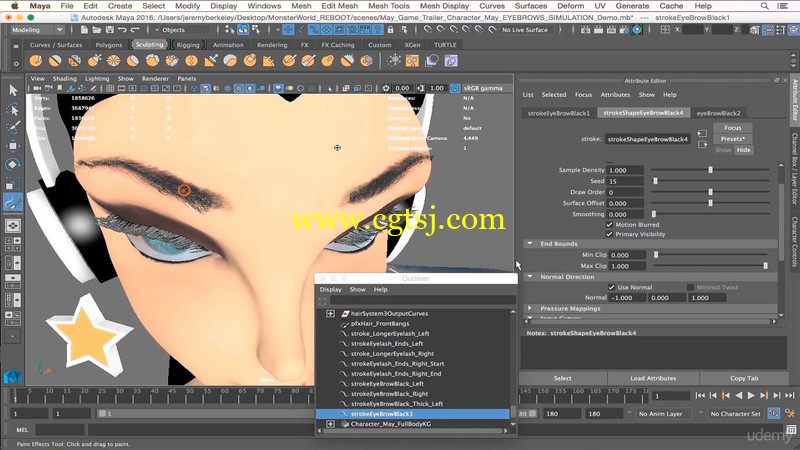Click the auto keyframe toggle icon
Viewport: 800px width, 450px height.
773,414
